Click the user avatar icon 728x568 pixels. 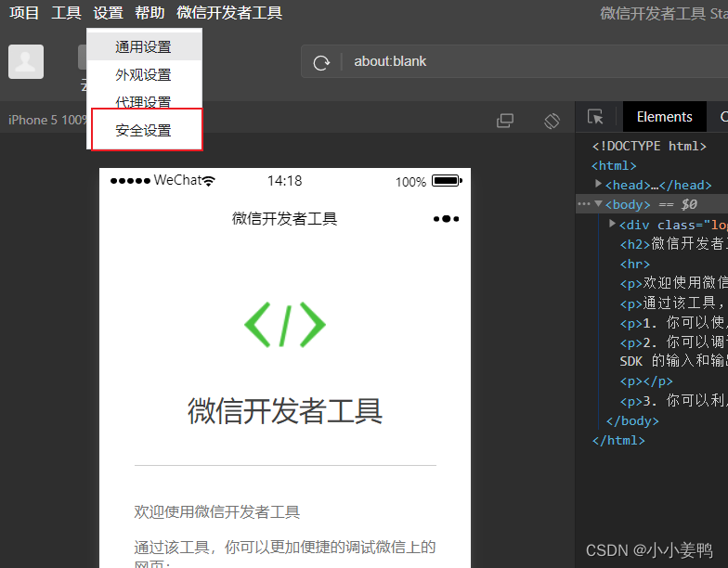26,61
